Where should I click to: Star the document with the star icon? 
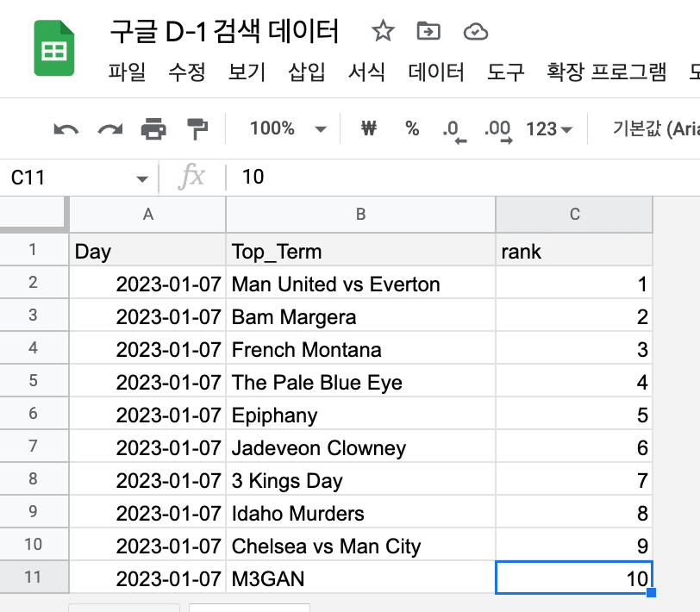383,31
